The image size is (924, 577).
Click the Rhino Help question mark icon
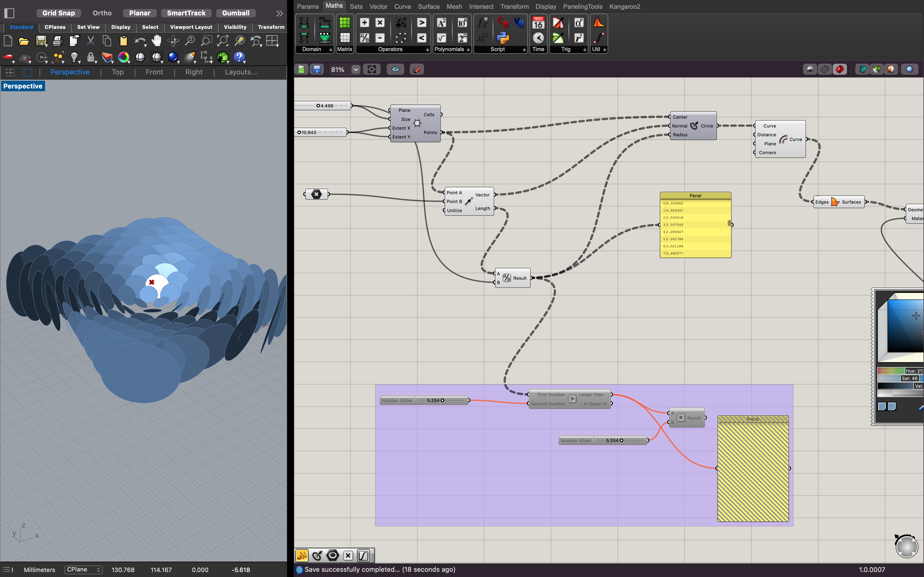[239, 57]
